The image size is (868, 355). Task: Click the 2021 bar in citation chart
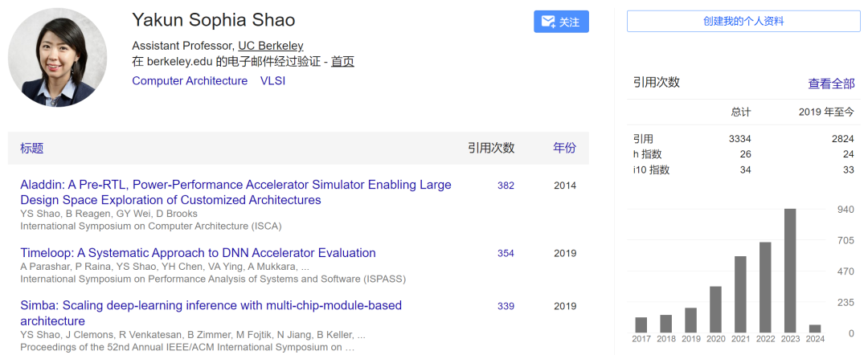coord(741,294)
